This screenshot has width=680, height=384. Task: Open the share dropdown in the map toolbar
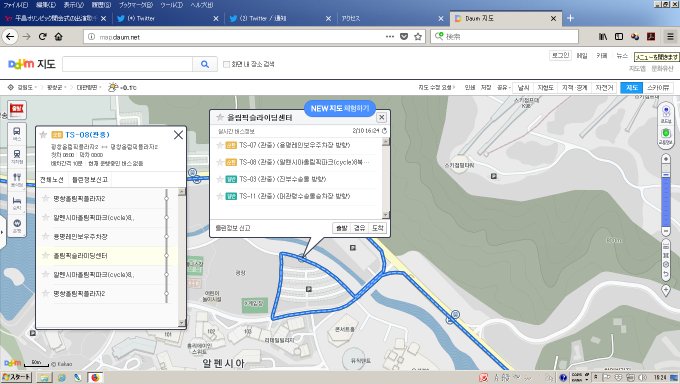pyautogui.click(x=503, y=88)
